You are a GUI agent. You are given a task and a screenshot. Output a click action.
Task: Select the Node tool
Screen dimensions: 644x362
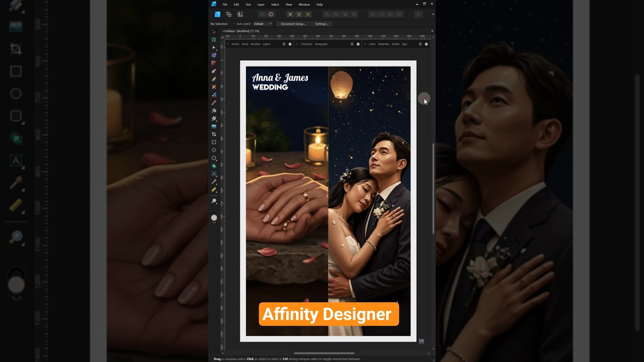pyautogui.click(x=214, y=47)
